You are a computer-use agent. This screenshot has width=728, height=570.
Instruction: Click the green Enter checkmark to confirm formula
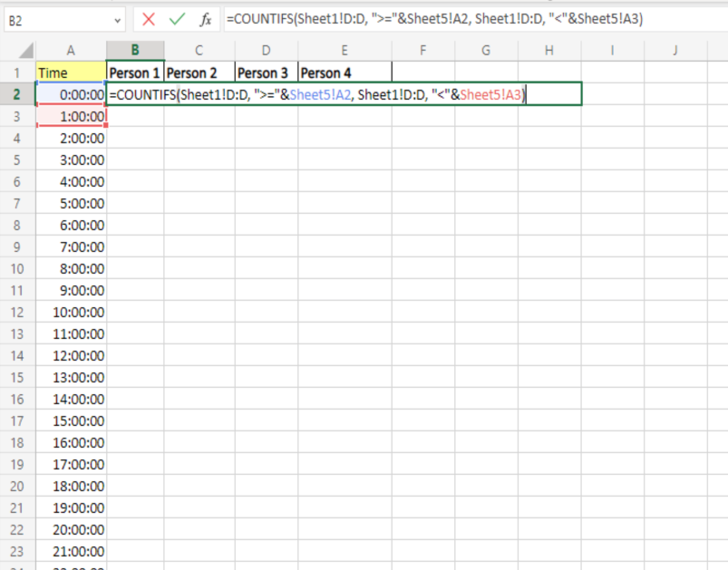(176, 18)
